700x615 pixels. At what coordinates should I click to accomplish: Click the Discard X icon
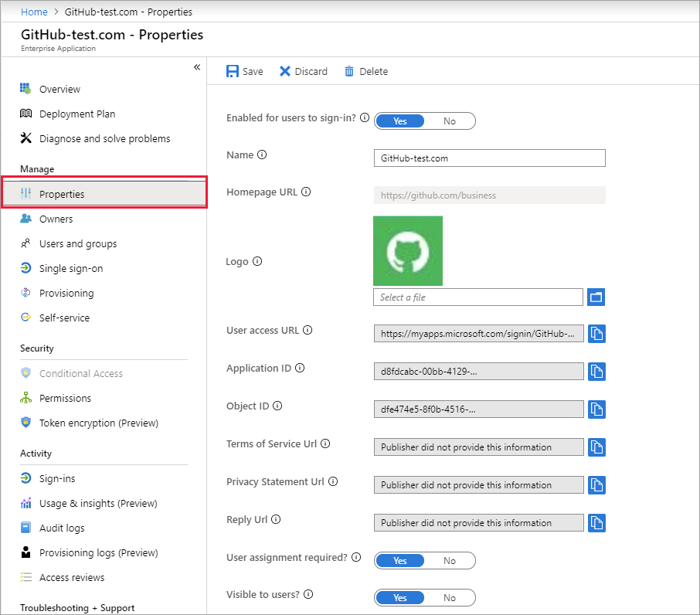[285, 71]
